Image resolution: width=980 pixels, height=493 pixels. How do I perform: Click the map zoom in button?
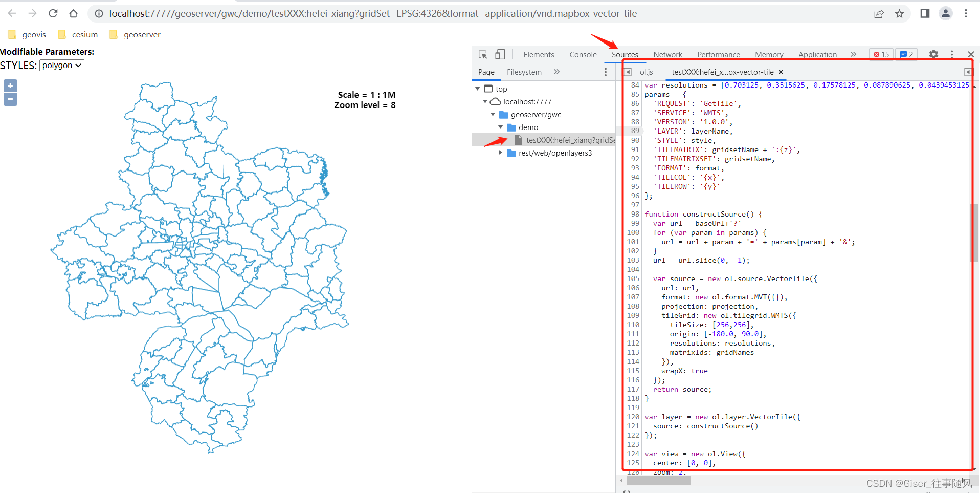[10, 85]
